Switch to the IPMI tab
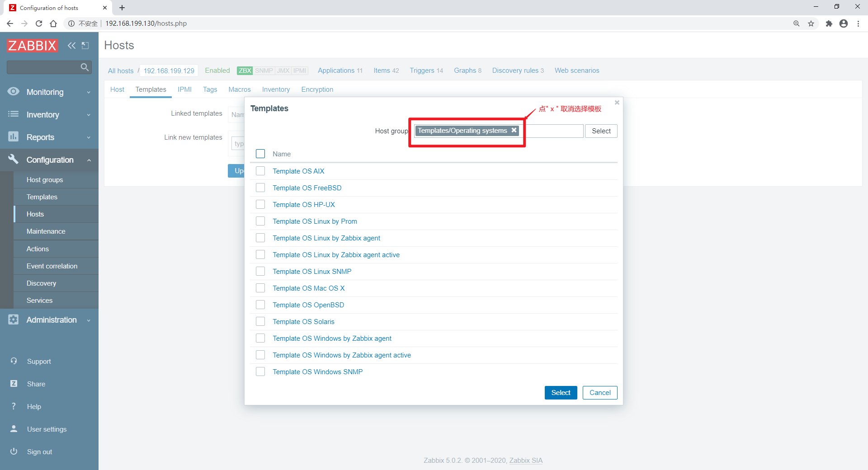The height and width of the screenshot is (470, 868). point(184,89)
